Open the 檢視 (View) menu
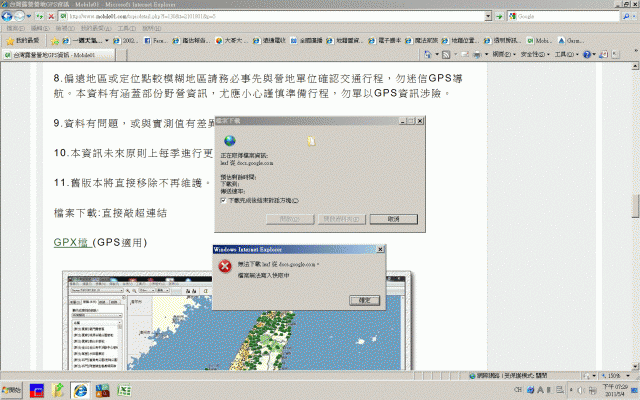640x400 pixels. tap(65, 29)
